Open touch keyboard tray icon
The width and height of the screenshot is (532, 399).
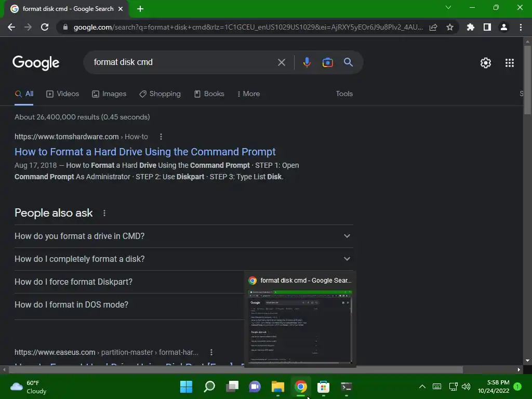click(x=437, y=387)
